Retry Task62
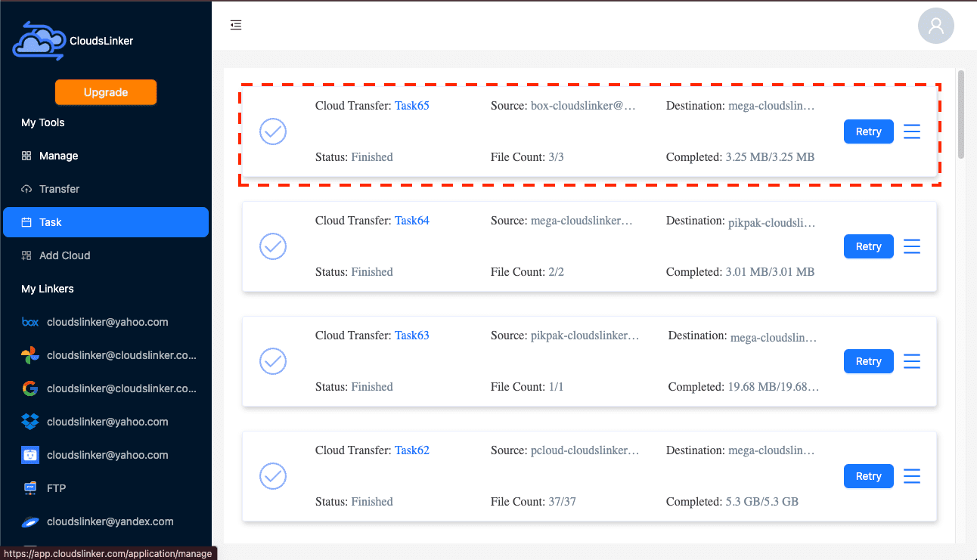Viewport: 977px width, 560px height. [x=868, y=476]
